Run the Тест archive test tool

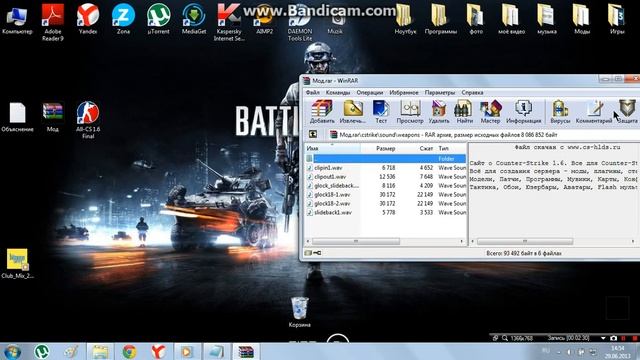click(381, 111)
